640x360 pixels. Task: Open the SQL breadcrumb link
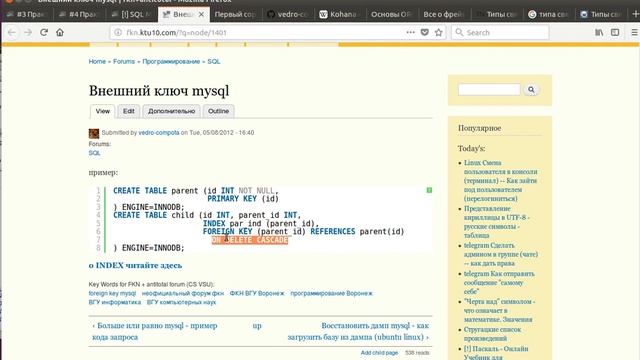coord(213,62)
